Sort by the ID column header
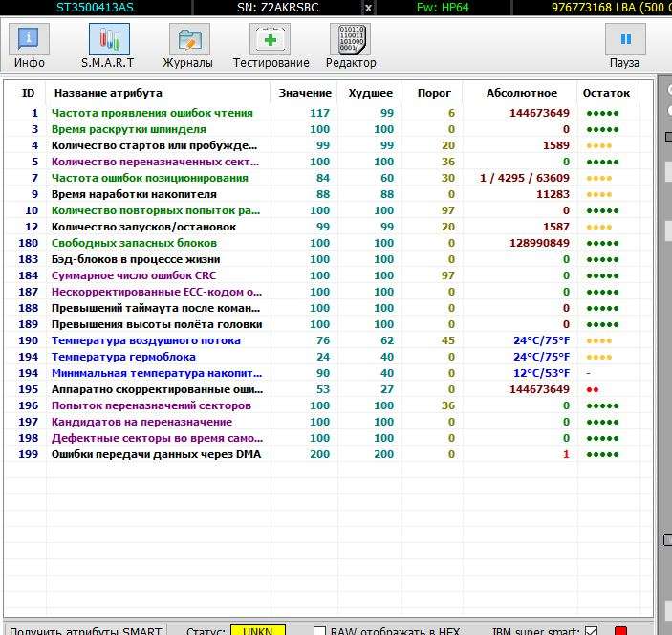The image size is (672, 635). [x=29, y=93]
